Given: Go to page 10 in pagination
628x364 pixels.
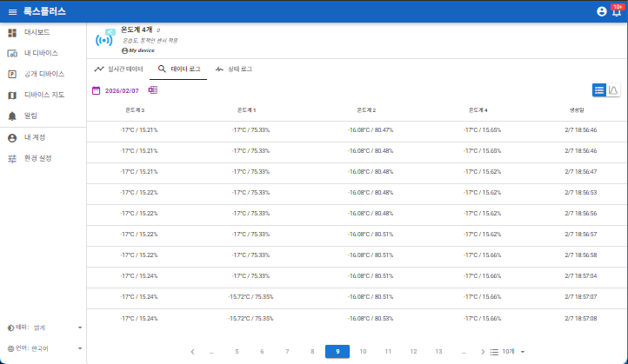Looking at the screenshot, I should [x=363, y=351].
